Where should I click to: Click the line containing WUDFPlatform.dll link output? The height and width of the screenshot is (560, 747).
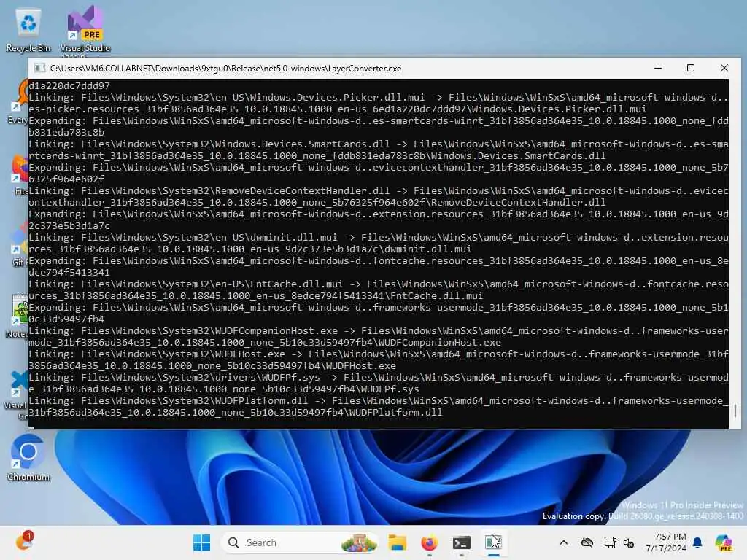pos(379,407)
